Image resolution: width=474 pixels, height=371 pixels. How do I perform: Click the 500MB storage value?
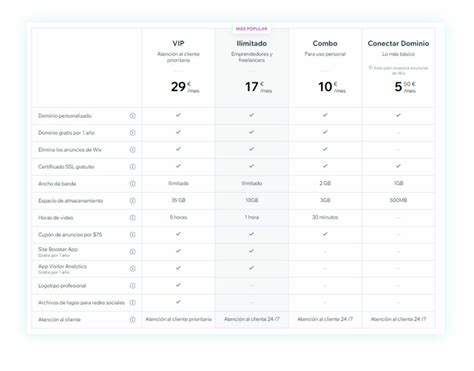(398, 200)
